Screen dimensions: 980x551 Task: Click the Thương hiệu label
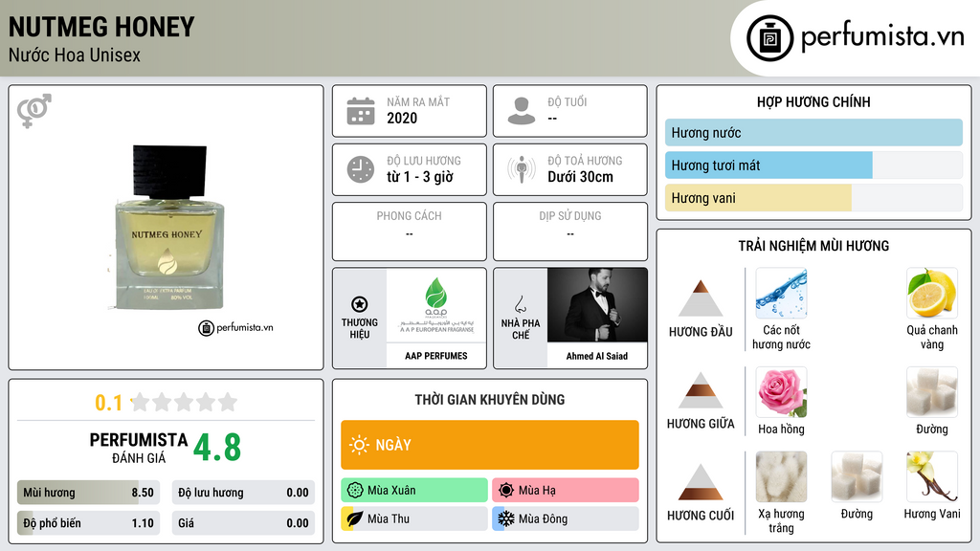point(360,328)
